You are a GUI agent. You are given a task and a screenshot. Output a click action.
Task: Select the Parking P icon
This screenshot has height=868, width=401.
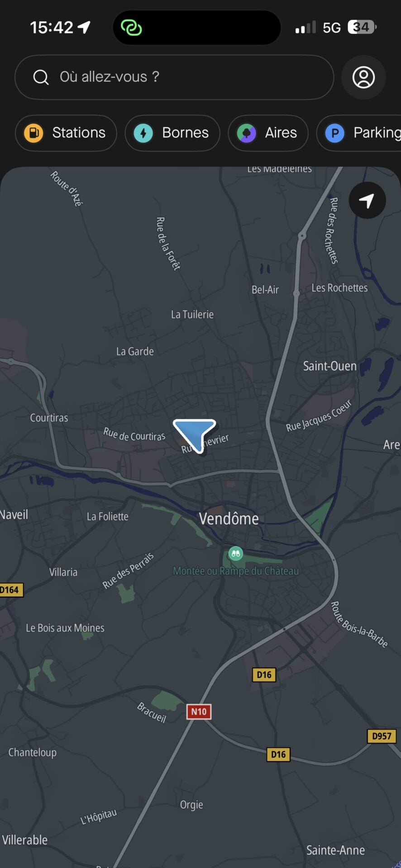pos(335,133)
